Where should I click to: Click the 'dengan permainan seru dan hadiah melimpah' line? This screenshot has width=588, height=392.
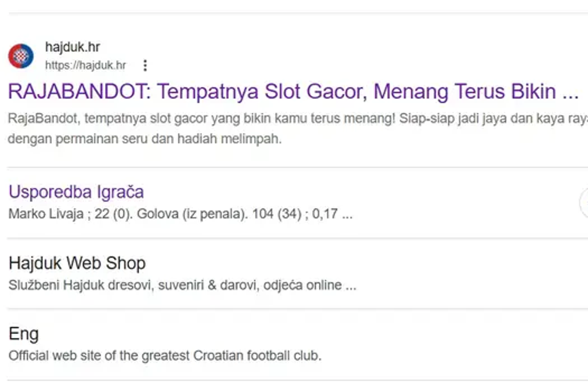145,139
